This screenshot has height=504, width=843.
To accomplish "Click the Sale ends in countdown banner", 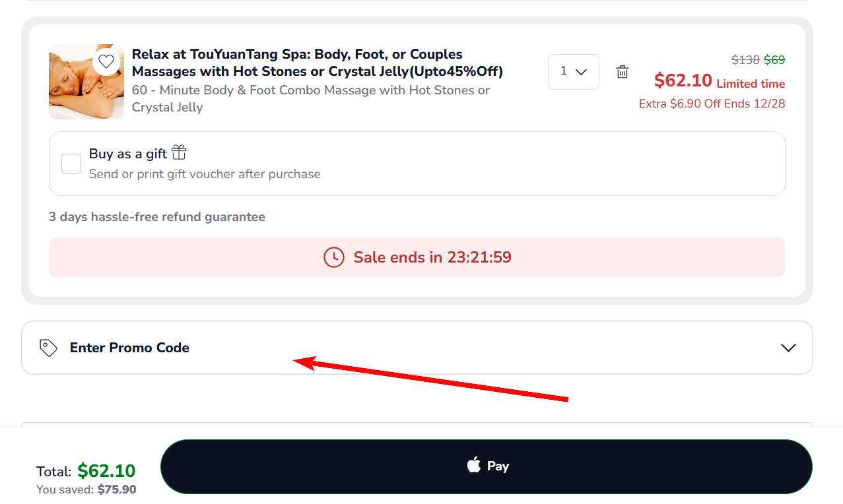I will click(x=417, y=257).
